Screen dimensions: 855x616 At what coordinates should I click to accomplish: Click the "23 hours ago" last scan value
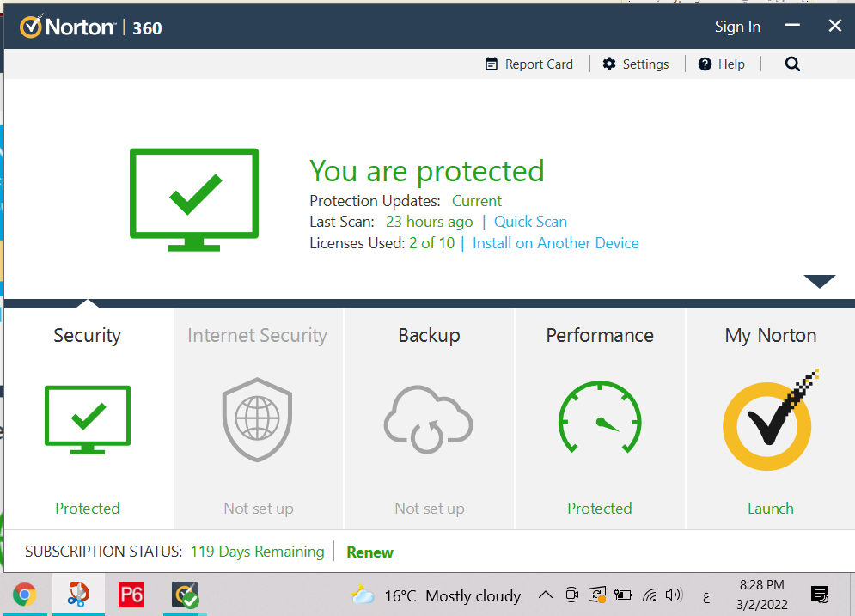click(429, 222)
